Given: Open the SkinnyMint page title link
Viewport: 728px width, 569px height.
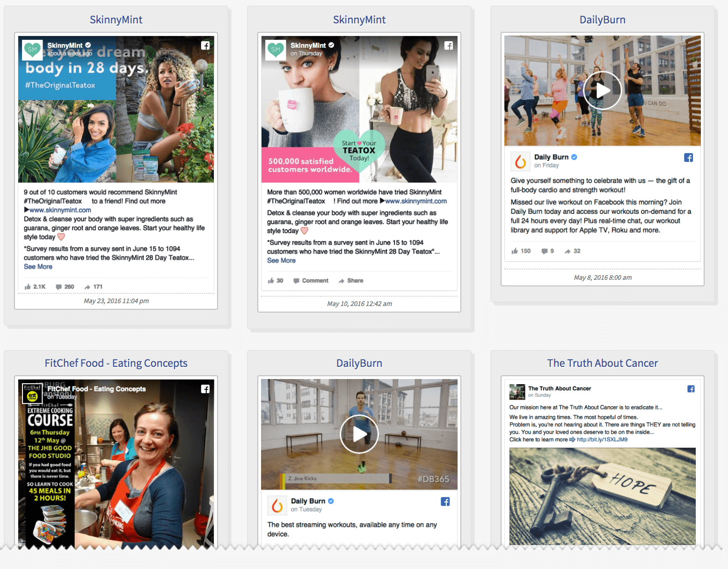Looking at the screenshot, I should (x=116, y=20).
